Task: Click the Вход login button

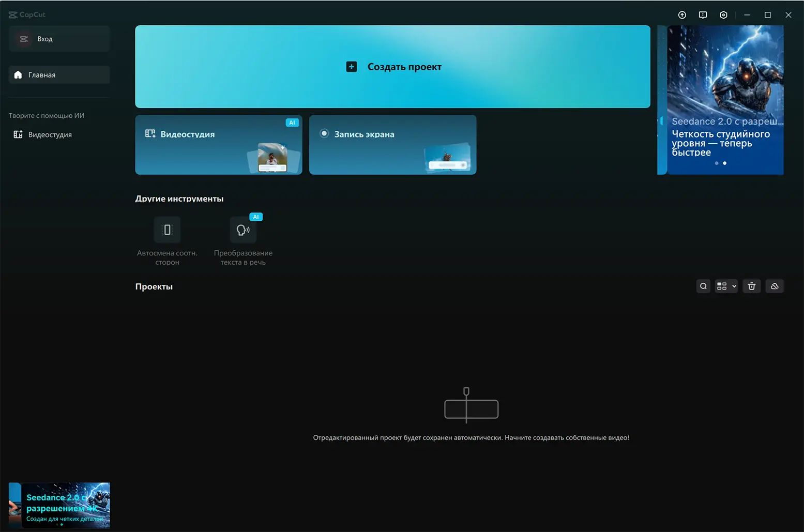Action: coord(59,39)
